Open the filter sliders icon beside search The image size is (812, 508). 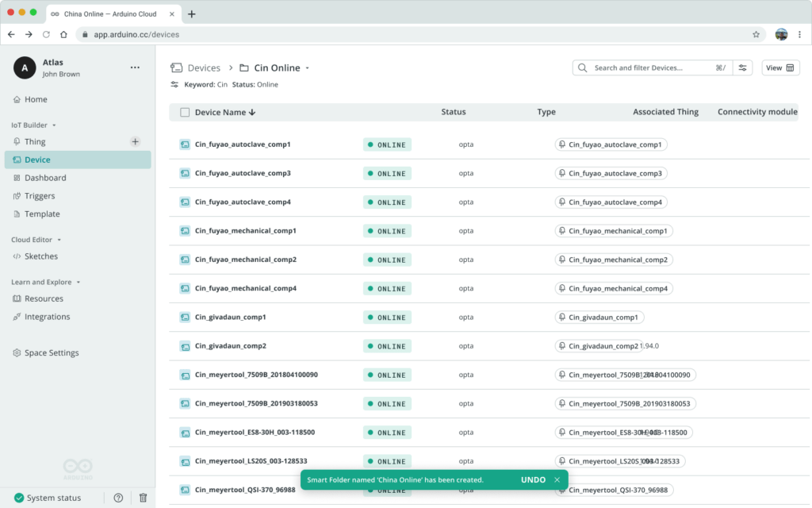(x=742, y=68)
